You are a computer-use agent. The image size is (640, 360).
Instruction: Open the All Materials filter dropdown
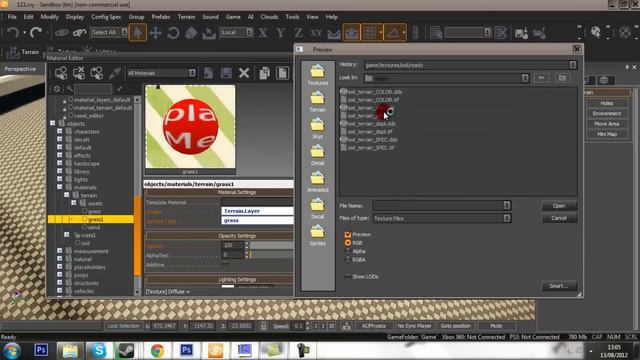coord(192,73)
